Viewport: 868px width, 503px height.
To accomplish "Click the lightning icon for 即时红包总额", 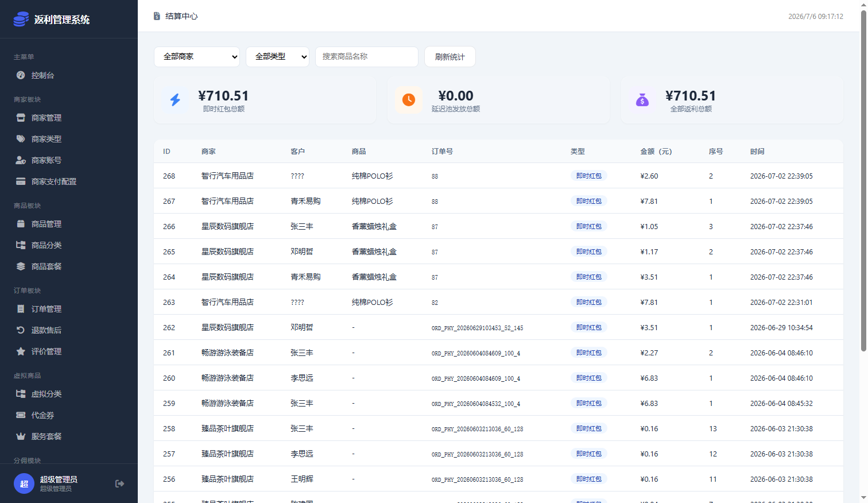I will point(175,100).
